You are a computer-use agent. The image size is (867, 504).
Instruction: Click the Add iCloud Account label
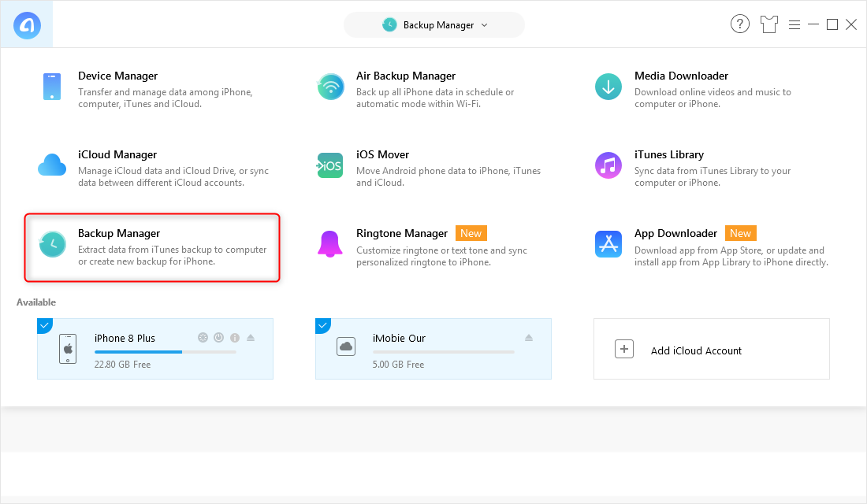[x=696, y=351]
